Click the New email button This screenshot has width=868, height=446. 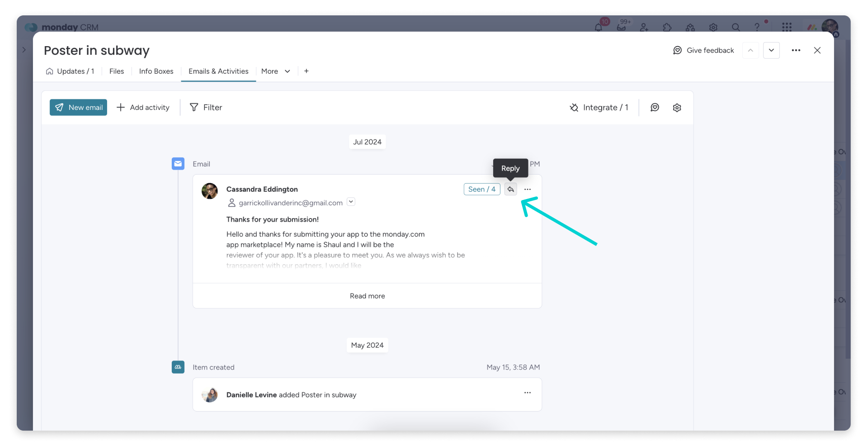78,108
